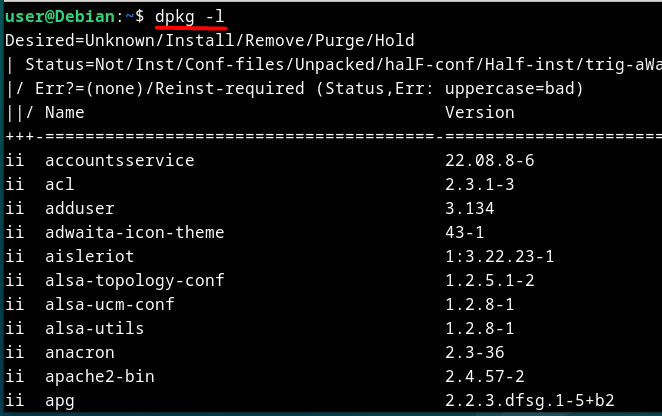Click the alsa-ucm-conf entry

pos(110,305)
